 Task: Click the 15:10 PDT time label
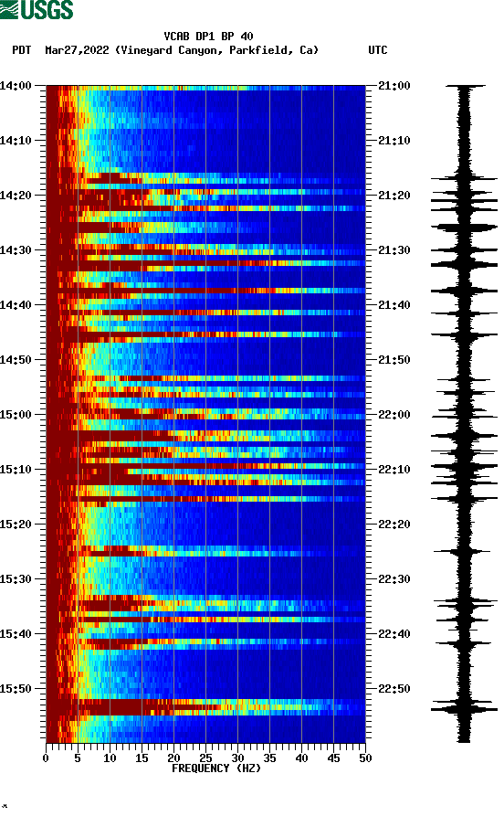[16, 470]
